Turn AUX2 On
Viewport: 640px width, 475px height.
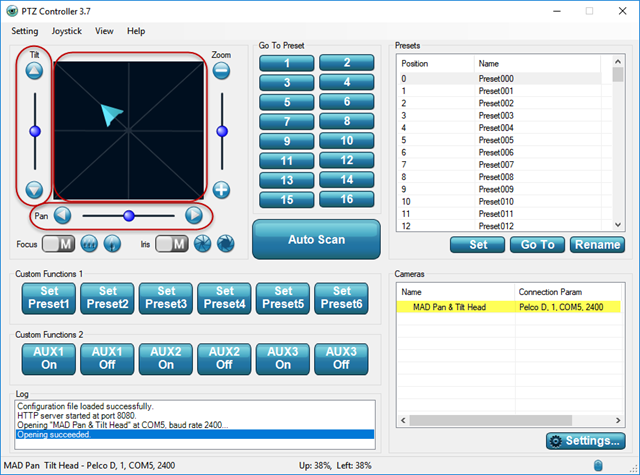click(x=166, y=359)
